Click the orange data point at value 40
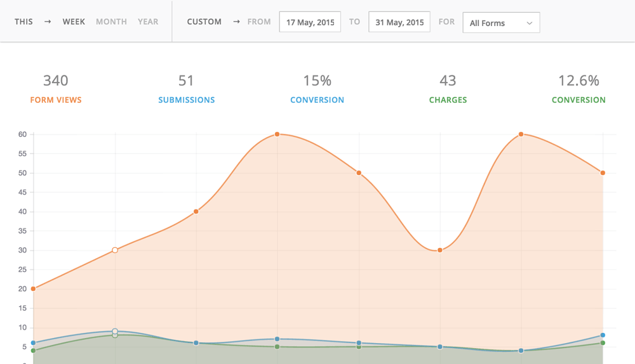This screenshot has height=364, width=635. pyautogui.click(x=196, y=211)
